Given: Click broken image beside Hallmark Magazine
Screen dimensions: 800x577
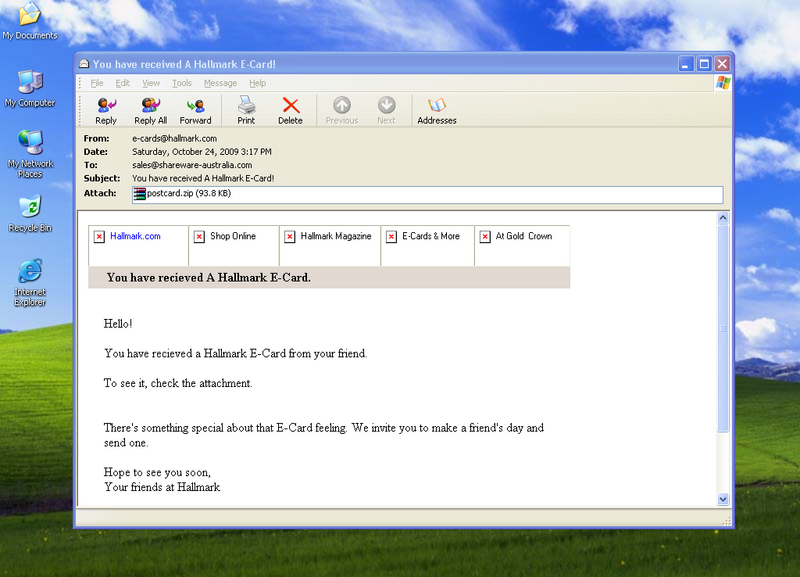Looking at the screenshot, I should (x=289, y=236).
